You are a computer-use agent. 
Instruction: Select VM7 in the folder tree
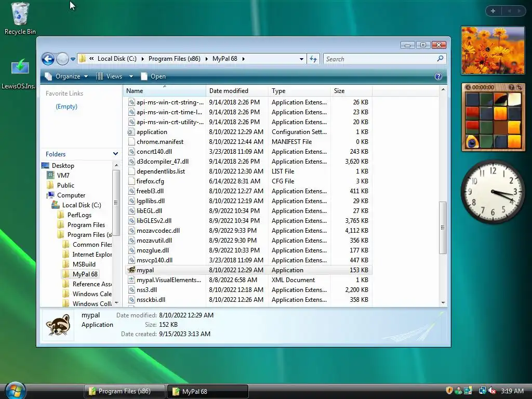63,176
